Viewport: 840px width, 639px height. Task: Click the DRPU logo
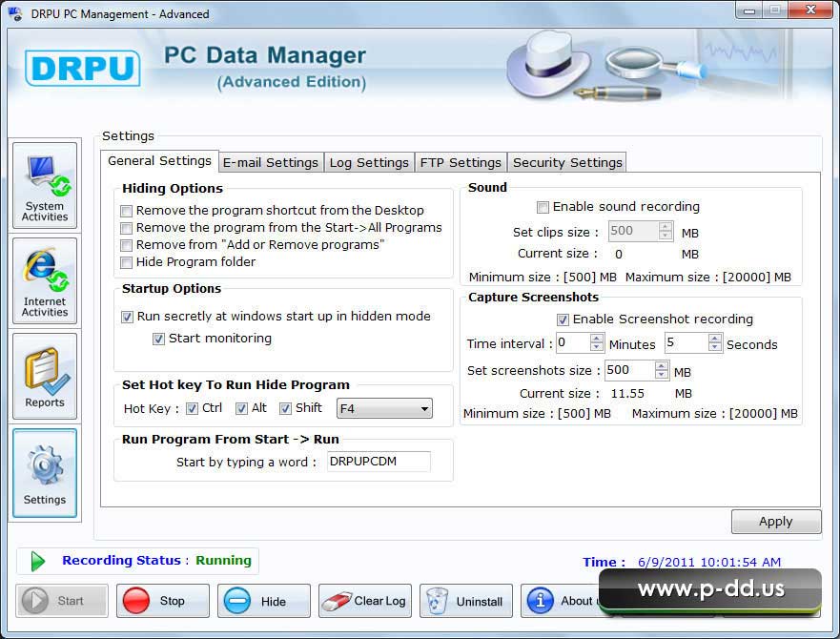[x=83, y=68]
